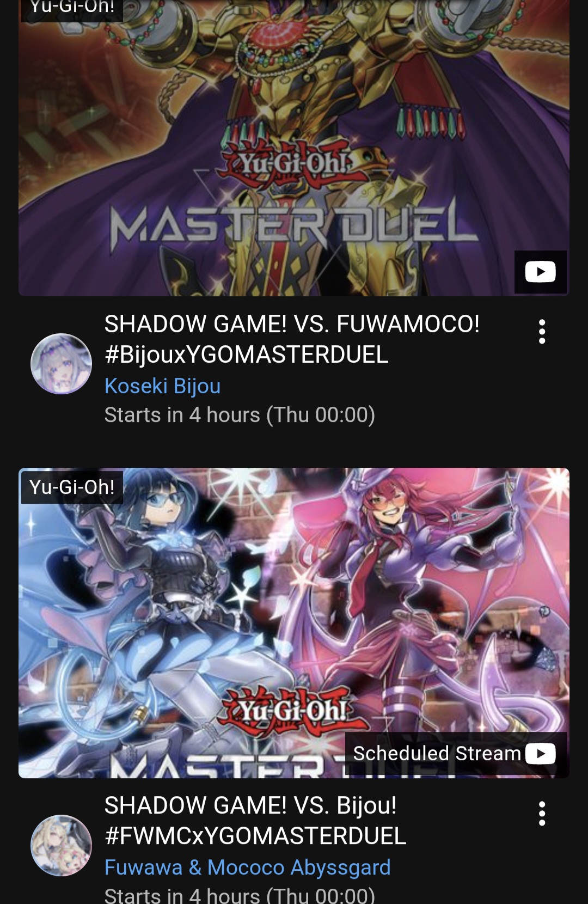Open Fuwawa & Mococo Abyssgard channel link
The image size is (588, 904).
[247, 867]
